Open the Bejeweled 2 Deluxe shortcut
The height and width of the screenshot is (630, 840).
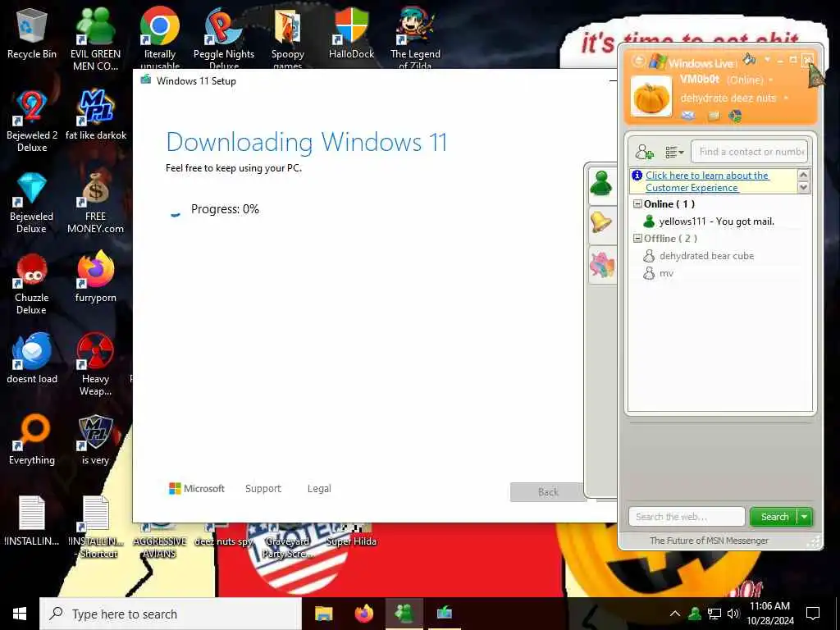pos(32,121)
